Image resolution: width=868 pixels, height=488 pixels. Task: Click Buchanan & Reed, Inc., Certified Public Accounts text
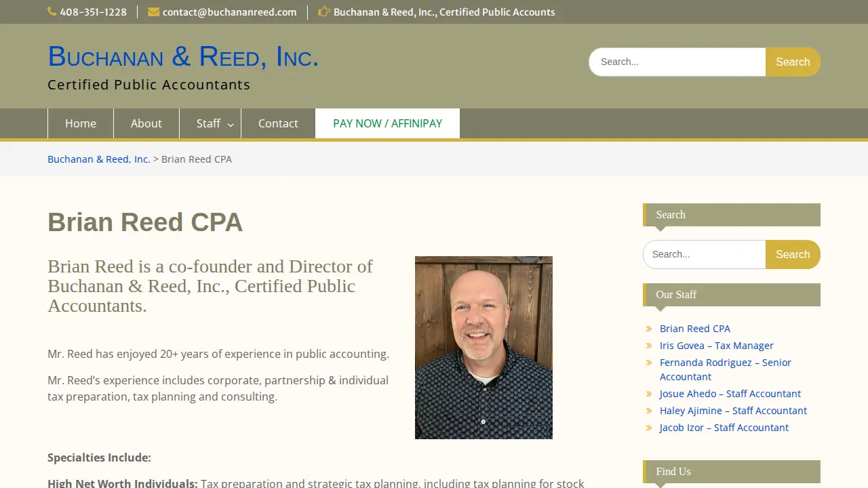point(444,12)
